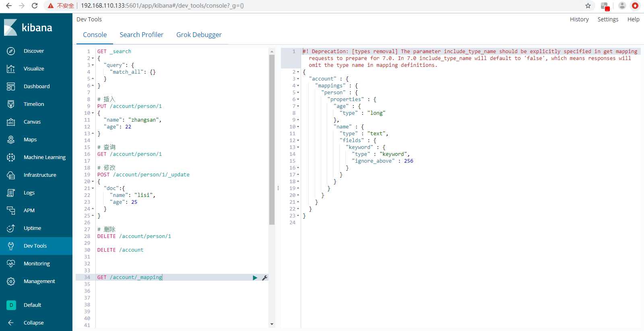The image size is (644, 331).
Task: Open request options wrench icon in editor
Action: (264, 278)
